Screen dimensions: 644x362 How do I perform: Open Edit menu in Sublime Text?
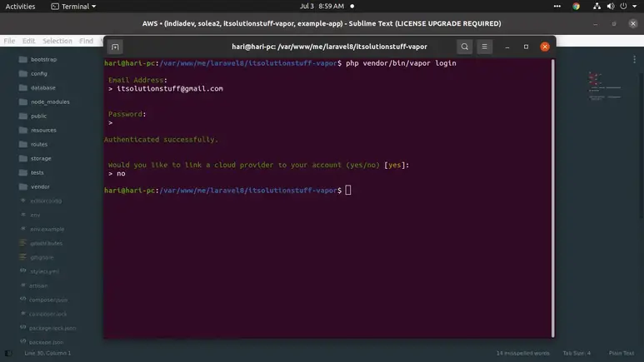[28, 41]
